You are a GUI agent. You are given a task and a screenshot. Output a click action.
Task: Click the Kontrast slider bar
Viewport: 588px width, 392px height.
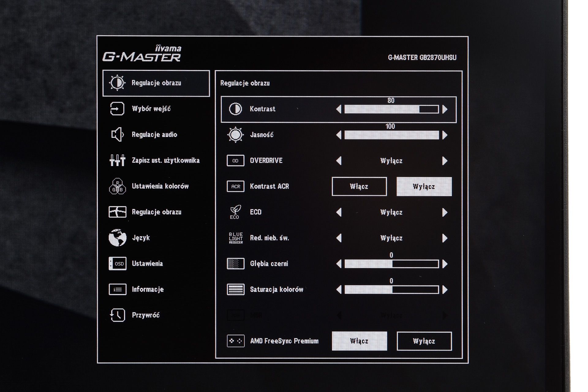[x=392, y=109]
